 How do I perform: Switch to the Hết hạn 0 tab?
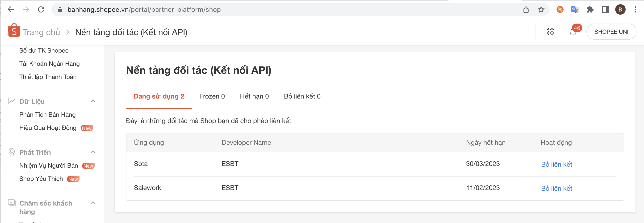[254, 96]
